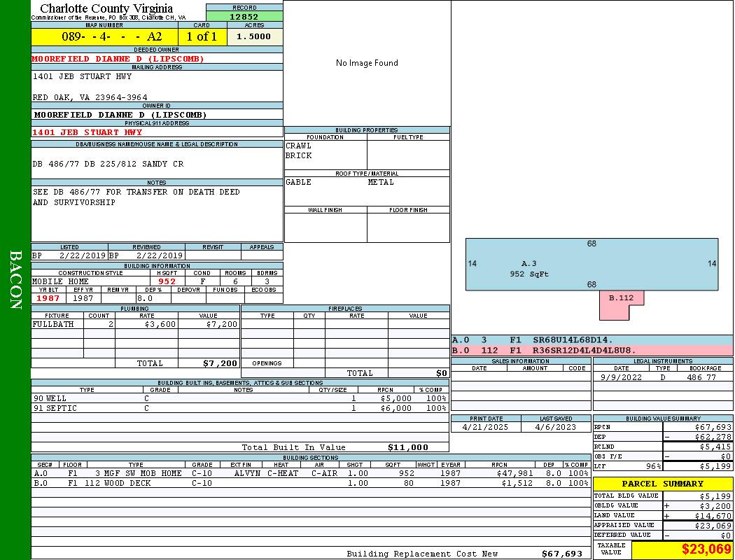Click the record number 12852 field
The height and width of the screenshot is (560, 735).
click(x=244, y=17)
